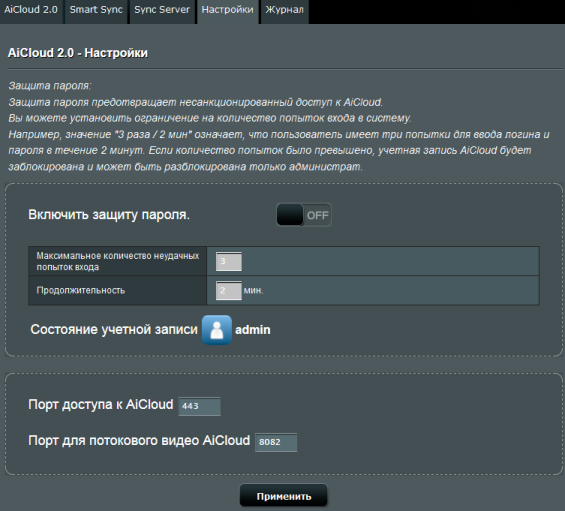
Task: Click 'Порт для потокового видео AiCloud' label
Action: tap(139, 441)
